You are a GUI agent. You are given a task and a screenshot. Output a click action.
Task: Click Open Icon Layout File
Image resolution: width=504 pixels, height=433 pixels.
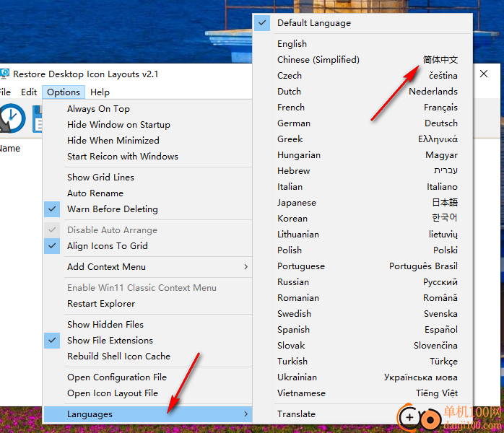(x=148, y=393)
